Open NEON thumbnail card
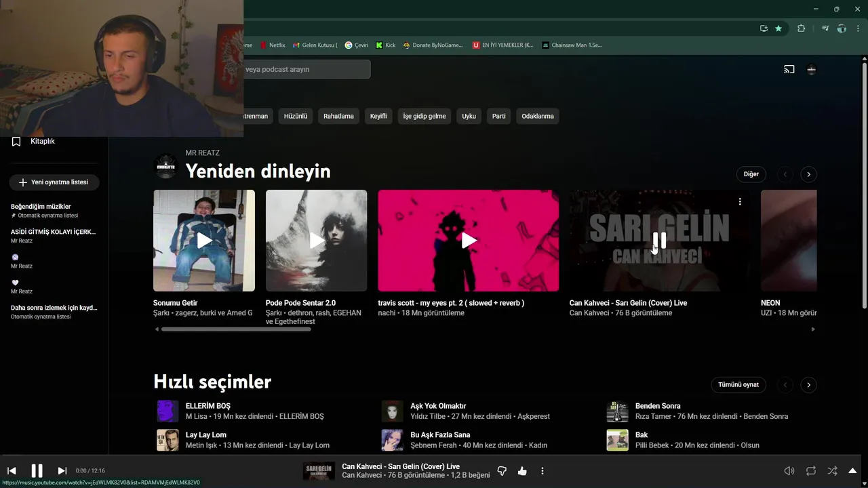Viewport: 868px width, 488px height. point(789,241)
